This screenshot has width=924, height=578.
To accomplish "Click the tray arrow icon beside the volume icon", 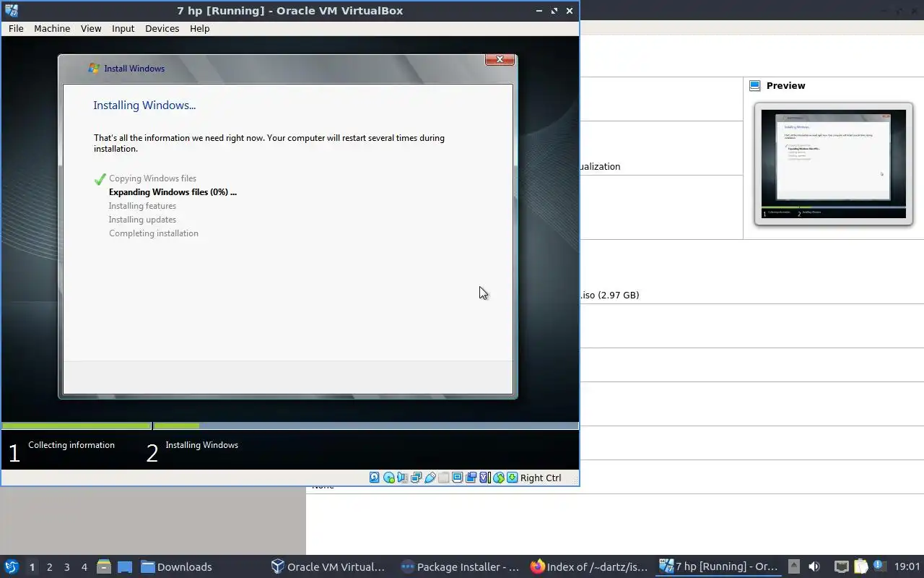I will tap(793, 566).
